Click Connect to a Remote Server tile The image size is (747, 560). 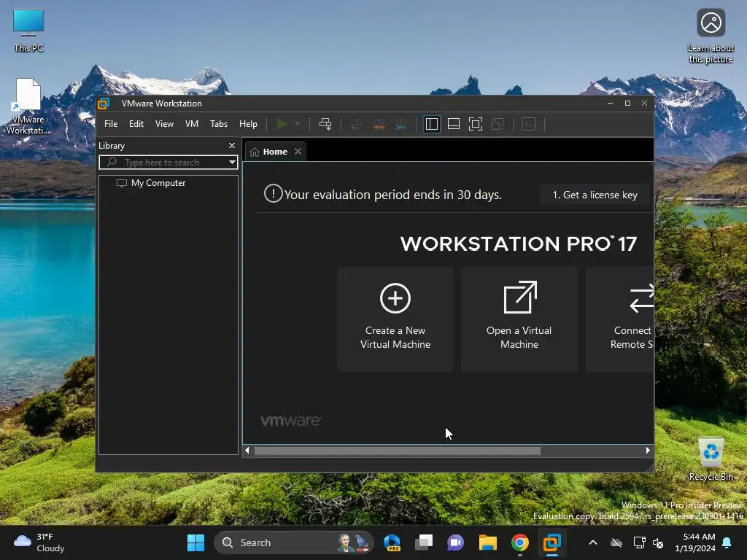(619, 319)
